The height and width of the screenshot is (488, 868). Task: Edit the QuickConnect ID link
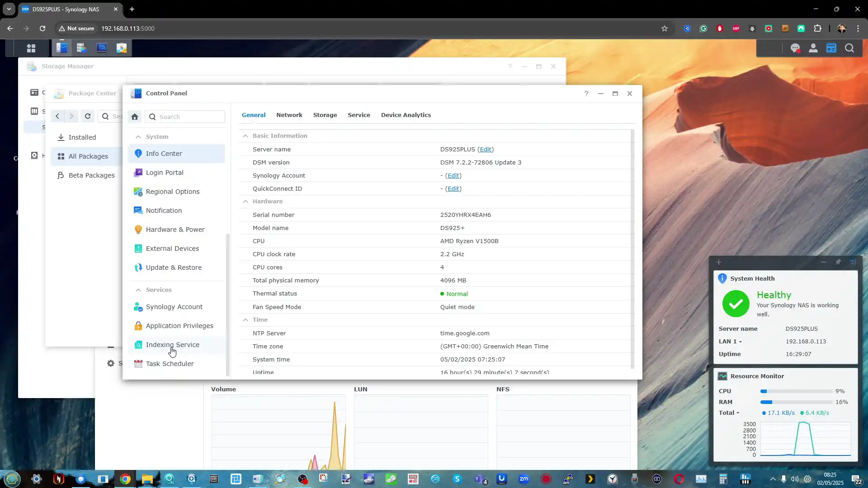point(453,189)
